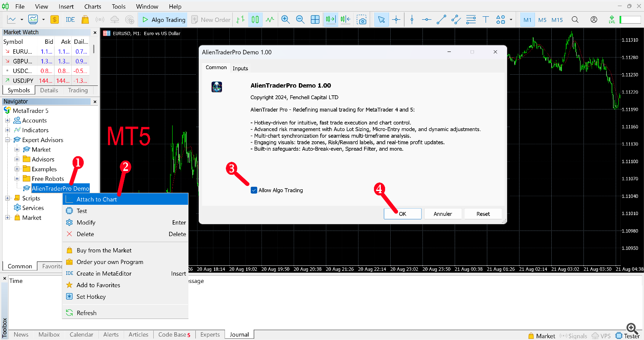Switch chart to line chart style
Screen dimensions: 644x340
point(270,19)
